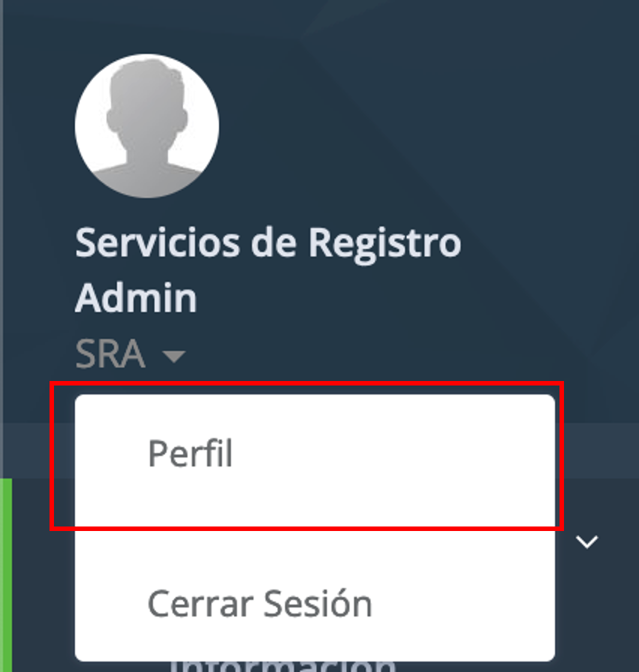Open the Perfil menu entry
639x672 pixels.
(x=190, y=454)
